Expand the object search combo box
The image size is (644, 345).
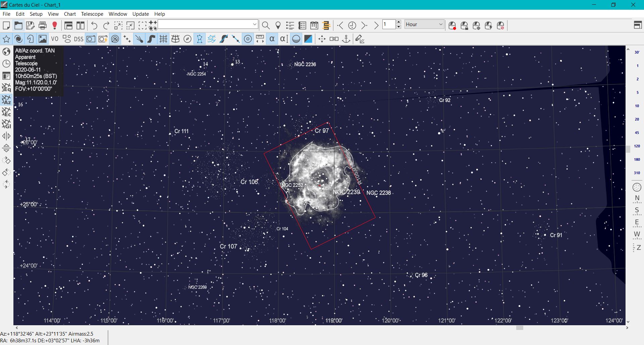point(255,24)
